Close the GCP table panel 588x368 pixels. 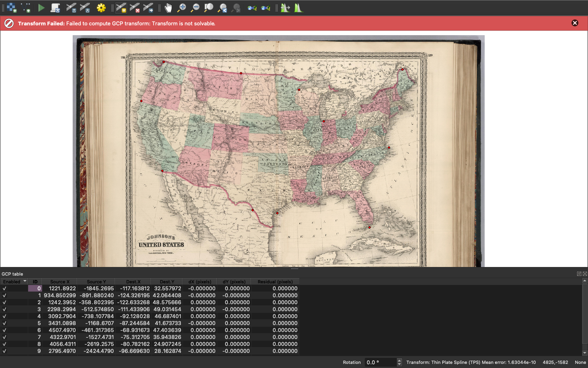tap(585, 274)
